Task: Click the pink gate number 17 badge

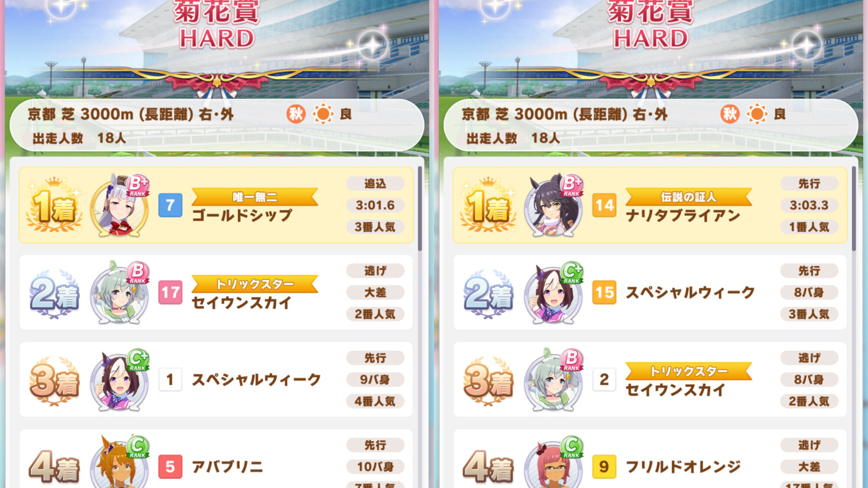Action: click(170, 292)
